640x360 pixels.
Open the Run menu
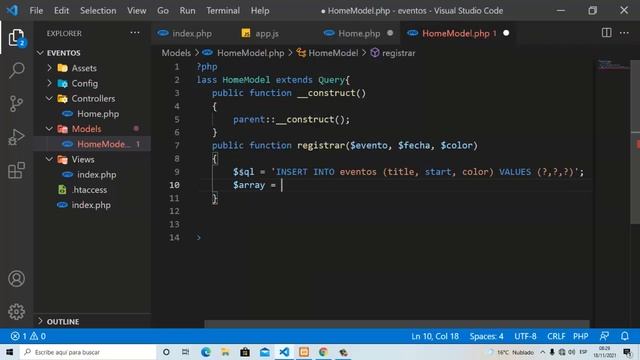tap(187, 11)
